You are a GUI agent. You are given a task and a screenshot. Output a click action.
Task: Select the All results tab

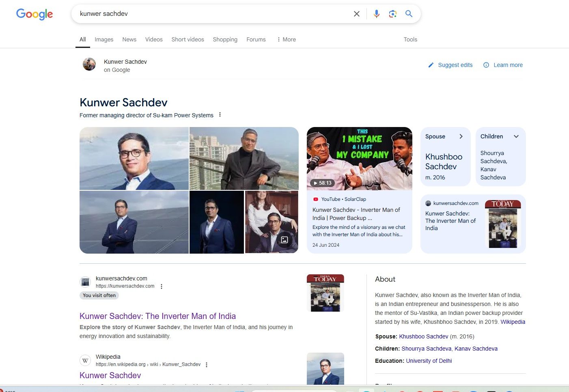pyautogui.click(x=83, y=39)
